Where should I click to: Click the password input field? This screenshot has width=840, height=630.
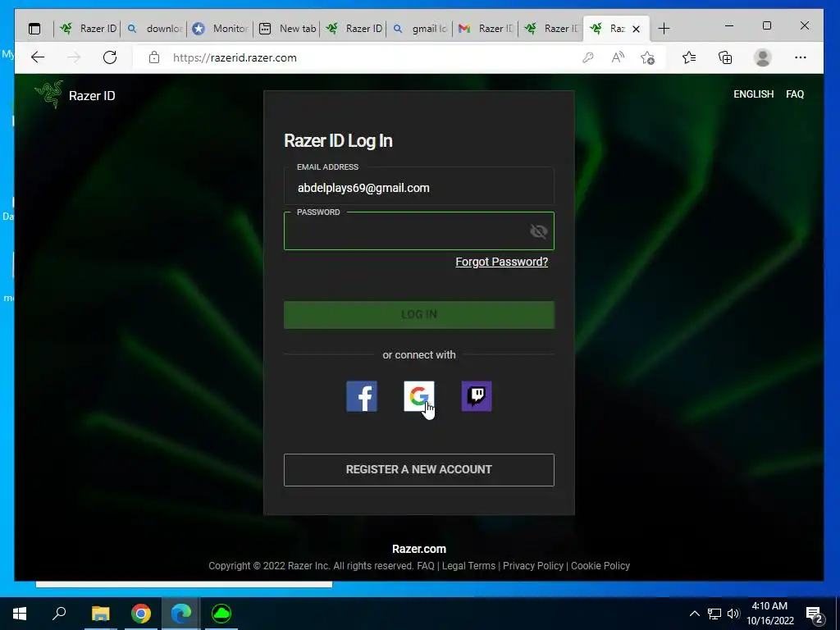(x=419, y=231)
